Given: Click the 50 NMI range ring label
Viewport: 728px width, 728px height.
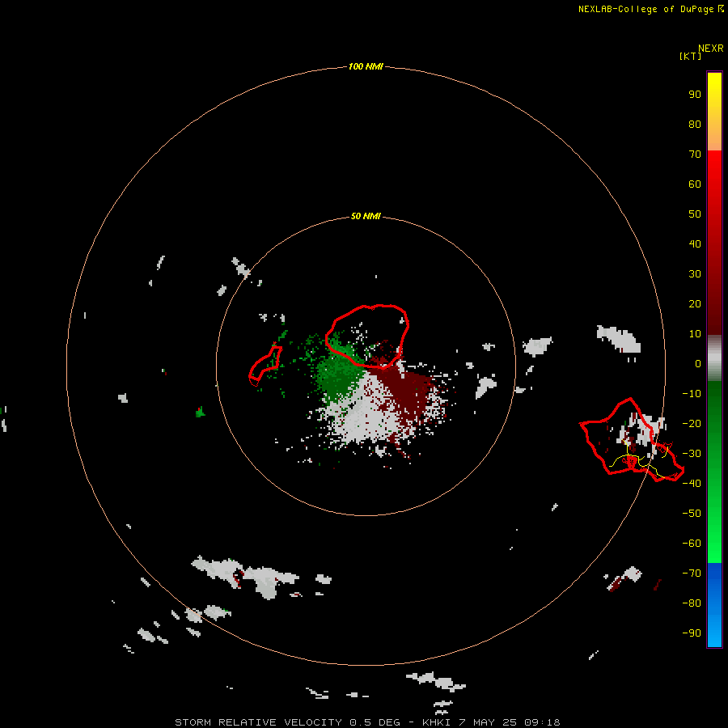Looking at the screenshot, I should (x=366, y=216).
